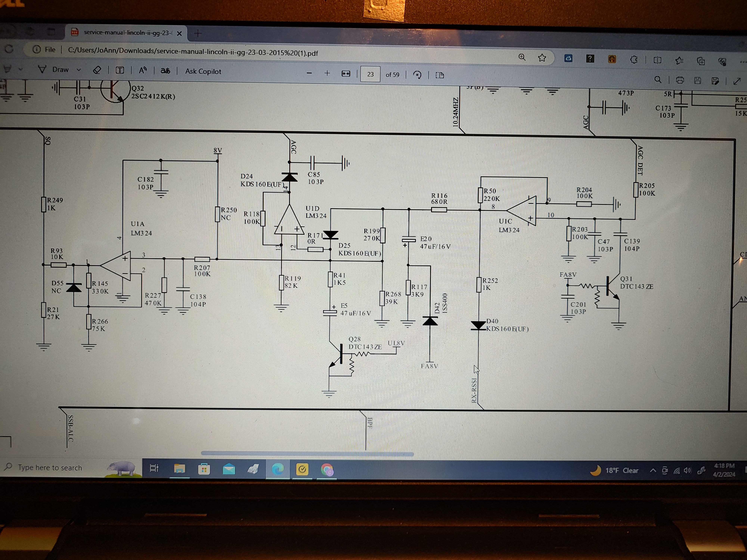Click the Rotate page icon
The image size is (747, 560).
pos(417,75)
